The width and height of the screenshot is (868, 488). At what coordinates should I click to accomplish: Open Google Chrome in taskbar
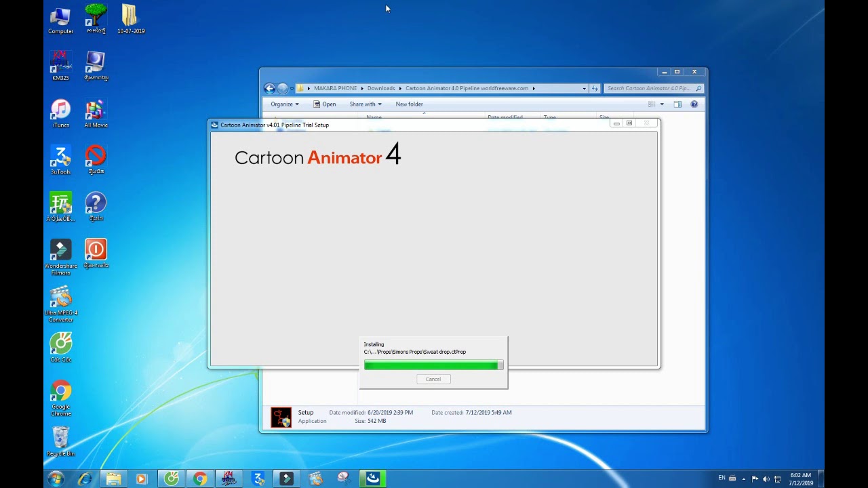coord(200,479)
